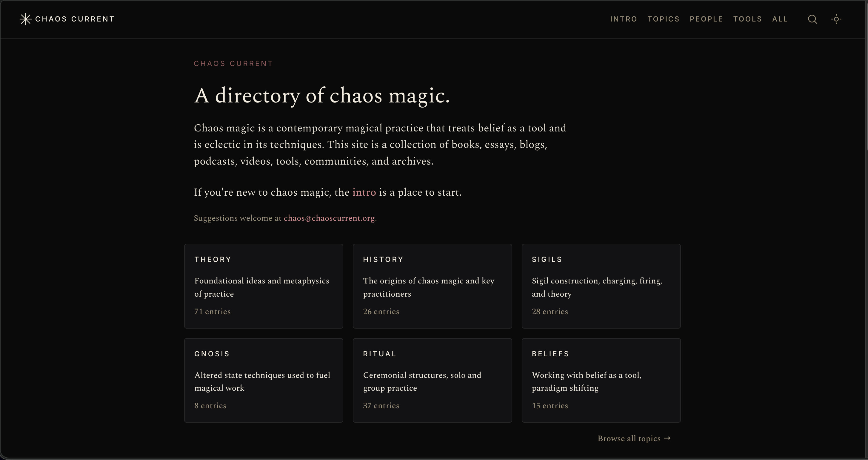This screenshot has width=868, height=460.
Task: Click the arrow after Browse all topics
Action: 667,438
